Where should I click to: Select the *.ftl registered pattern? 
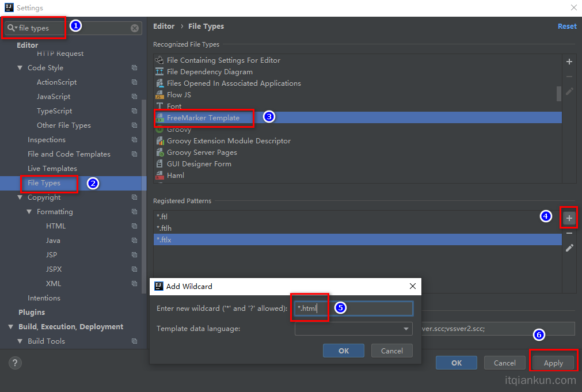pos(162,217)
